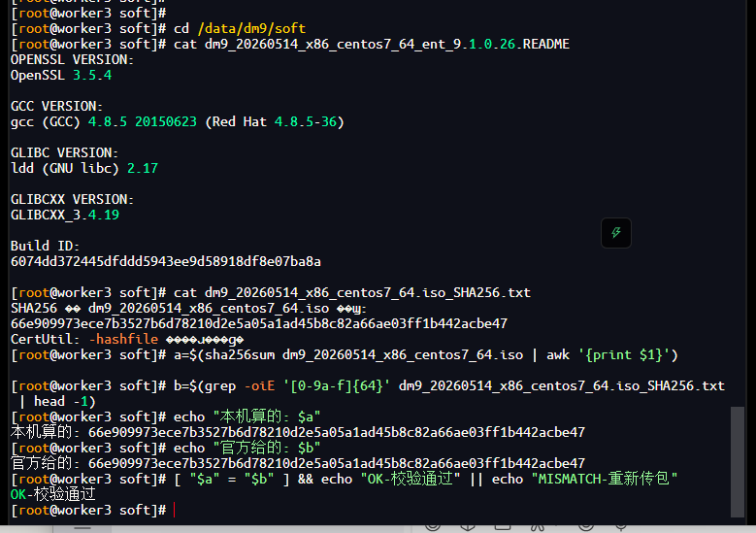Viewport: 756px width, 533px height.
Task: Click the 'OK-校验通过' result output line
Action: (x=53, y=494)
